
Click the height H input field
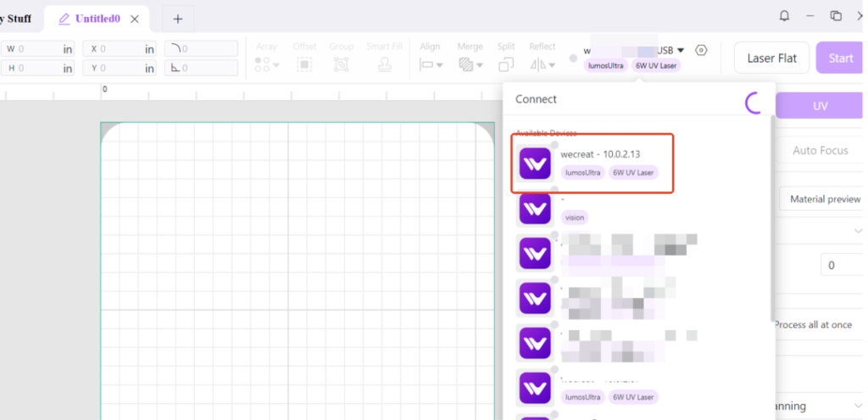pos(38,68)
